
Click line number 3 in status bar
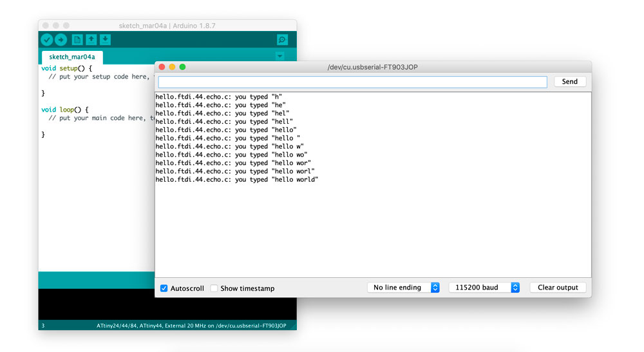click(43, 326)
